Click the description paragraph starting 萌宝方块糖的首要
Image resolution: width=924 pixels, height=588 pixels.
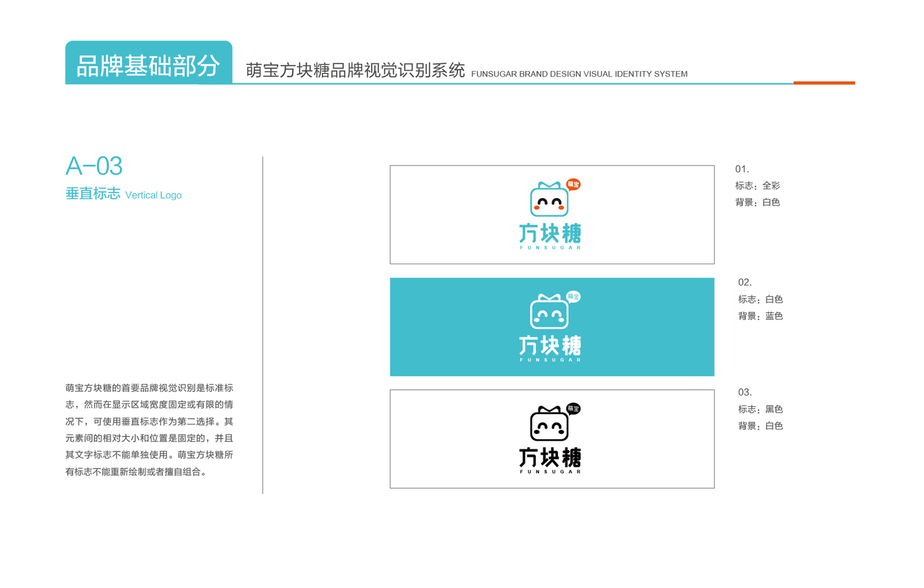tap(149, 430)
